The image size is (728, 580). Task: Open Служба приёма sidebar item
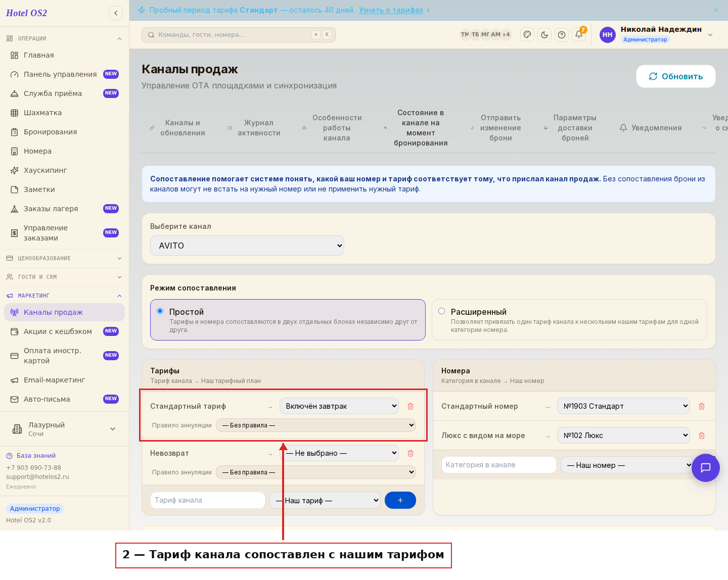coord(64,93)
